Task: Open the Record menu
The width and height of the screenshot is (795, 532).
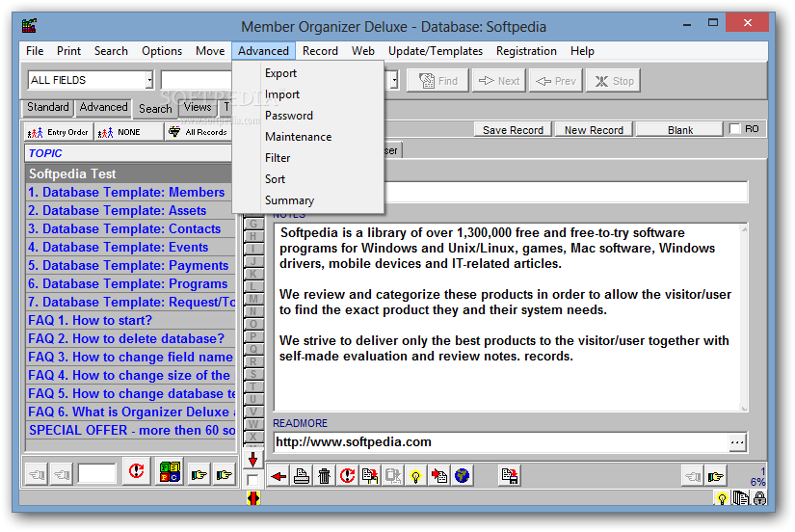Action: 320,51
